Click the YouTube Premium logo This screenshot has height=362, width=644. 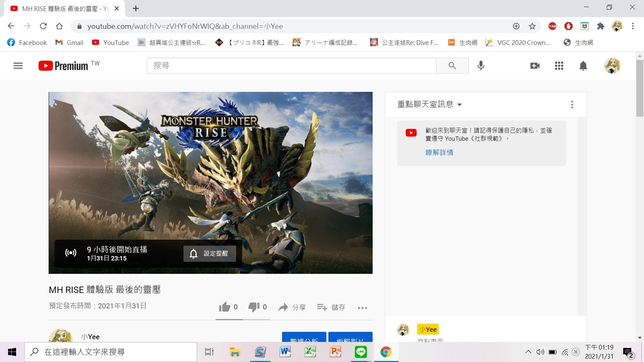pyautogui.click(x=62, y=65)
